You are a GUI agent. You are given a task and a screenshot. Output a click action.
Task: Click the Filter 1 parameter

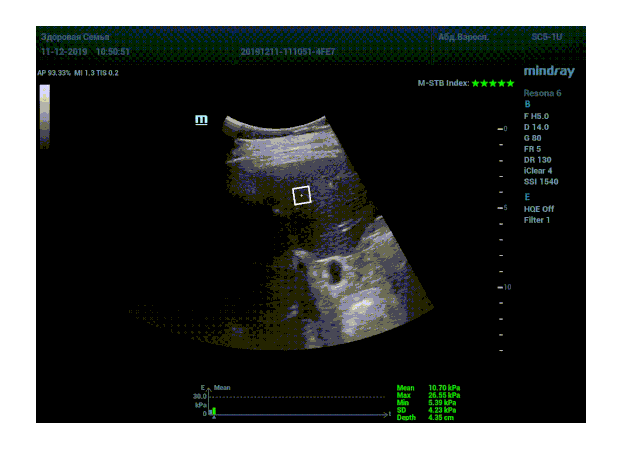[537, 220]
